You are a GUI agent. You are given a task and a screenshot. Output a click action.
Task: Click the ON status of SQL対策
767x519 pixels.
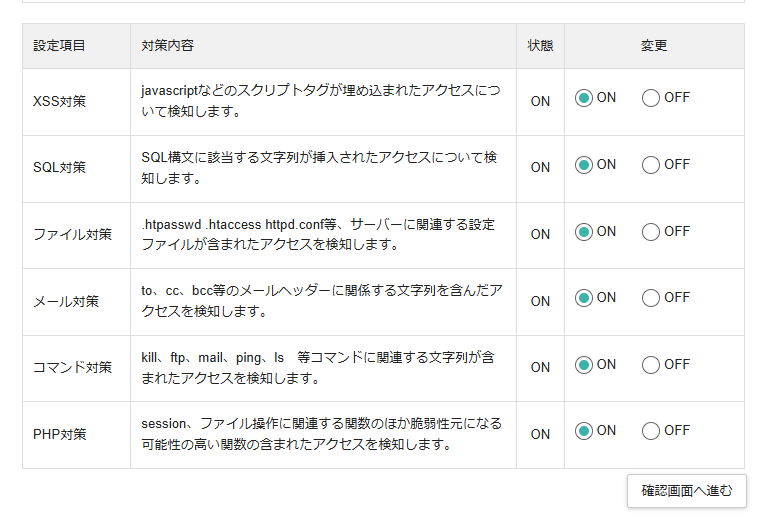coord(540,167)
